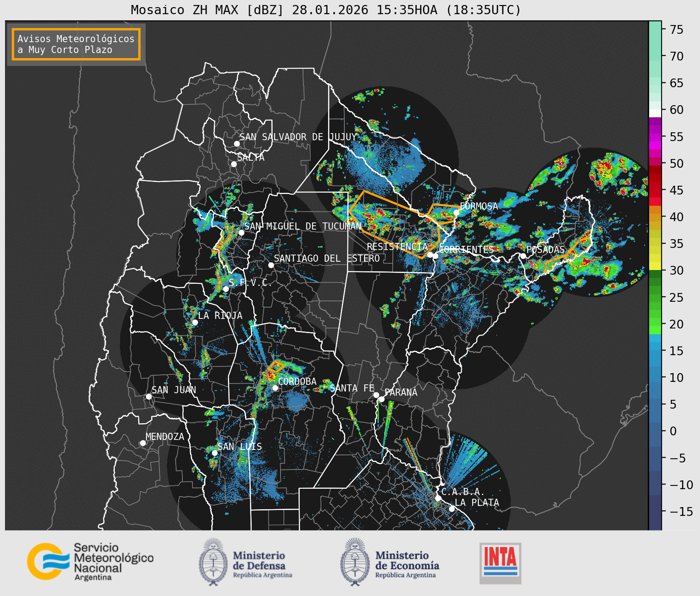700x596 pixels.
Task: Click the SANTIAGO DEL ESTERO label text
Action: click(327, 258)
